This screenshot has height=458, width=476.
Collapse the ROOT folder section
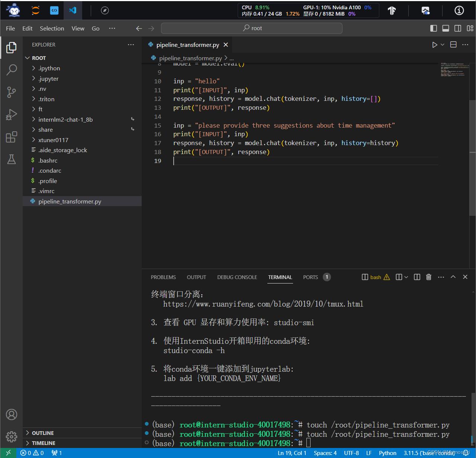82,58
